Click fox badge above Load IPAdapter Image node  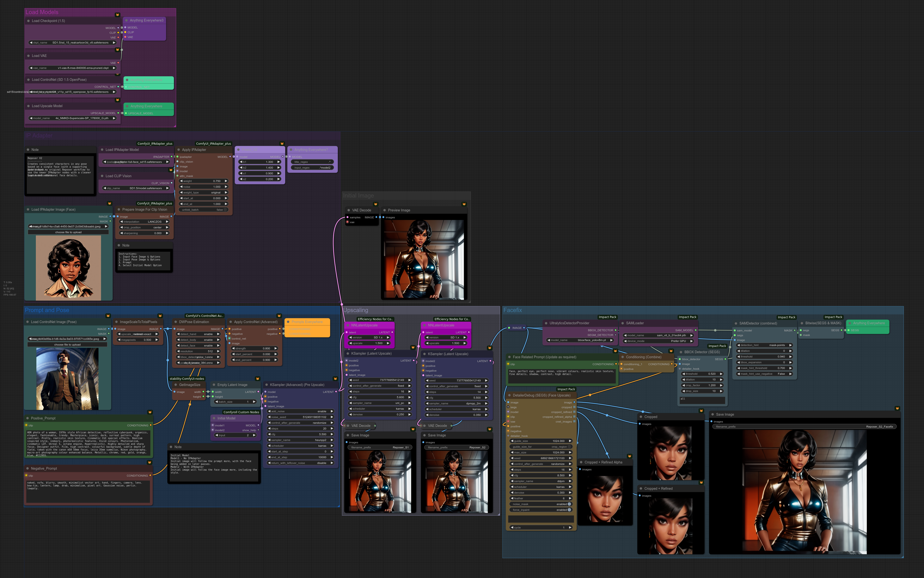click(110, 203)
